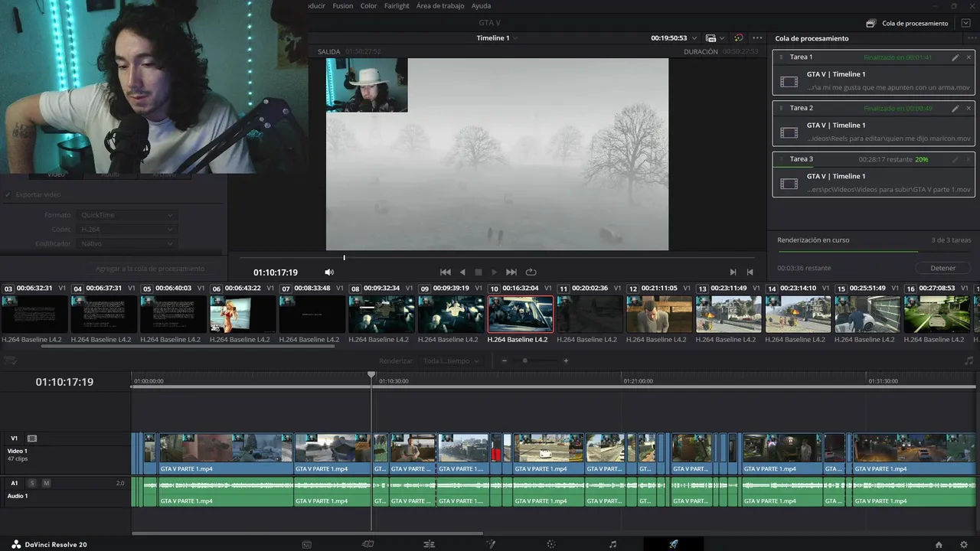Click the Detener render button

[x=942, y=268]
